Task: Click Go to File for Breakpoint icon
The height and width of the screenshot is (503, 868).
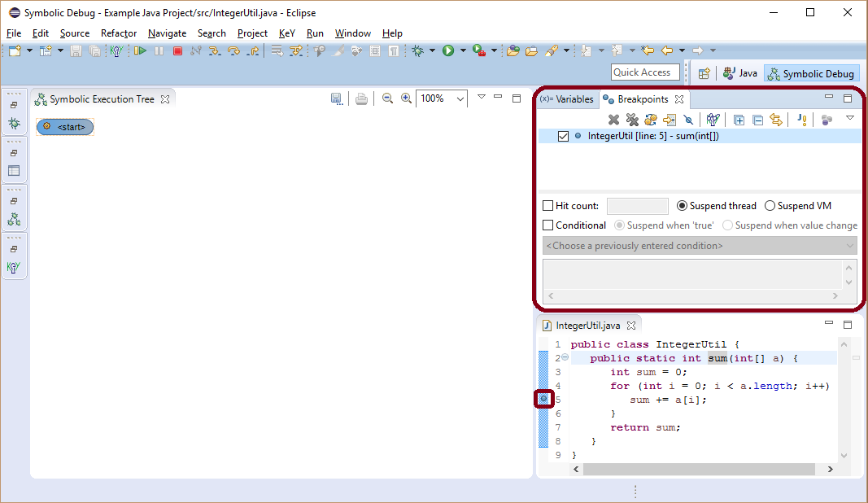Action: (670, 120)
